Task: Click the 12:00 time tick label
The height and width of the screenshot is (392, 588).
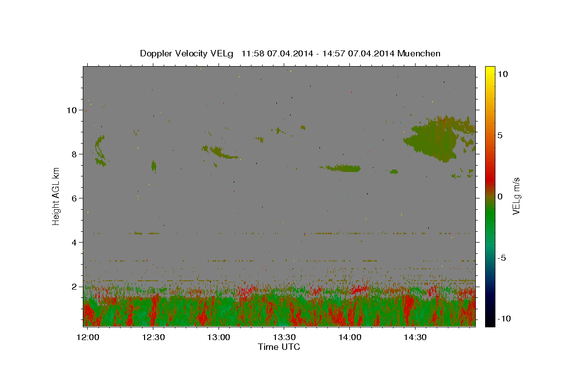Action: [x=88, y=337]
